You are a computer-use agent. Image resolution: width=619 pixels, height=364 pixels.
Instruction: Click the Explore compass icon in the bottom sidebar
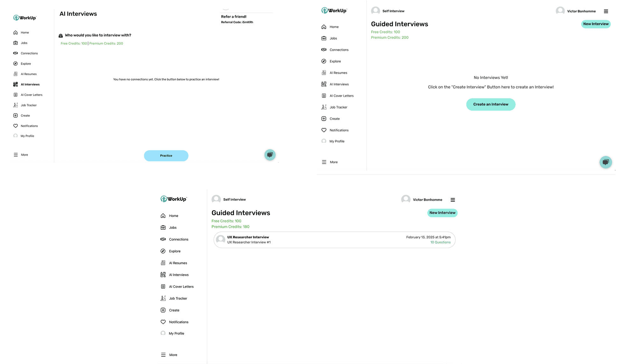point(163,251)
